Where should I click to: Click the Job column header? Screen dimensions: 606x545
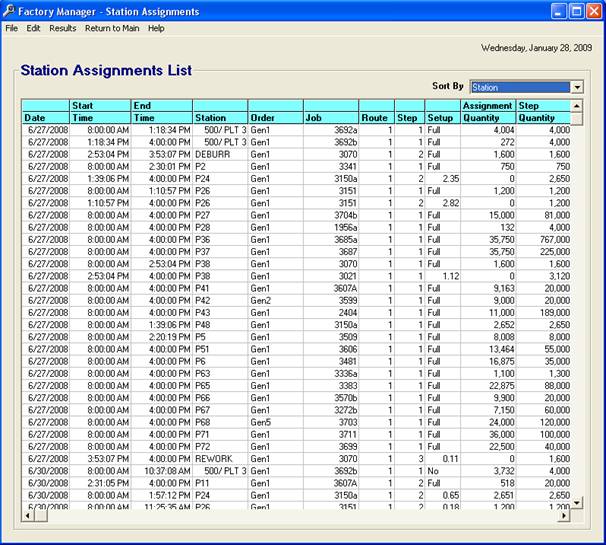click(331, 112)
